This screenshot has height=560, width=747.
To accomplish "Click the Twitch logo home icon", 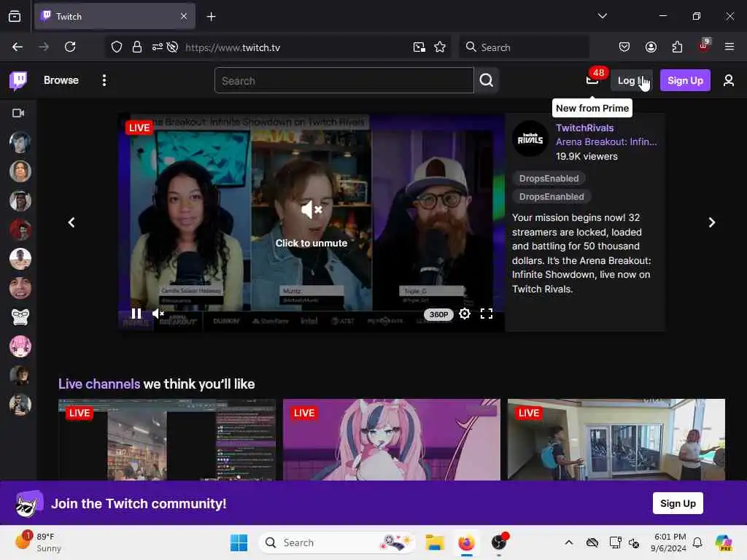I will 18,80.
